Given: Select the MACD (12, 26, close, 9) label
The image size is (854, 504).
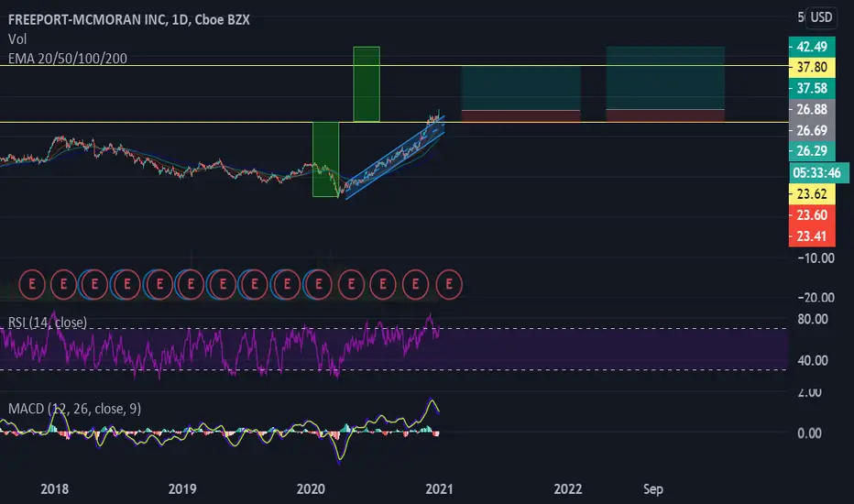Looking at the screenshot, I should coord(74,409).
